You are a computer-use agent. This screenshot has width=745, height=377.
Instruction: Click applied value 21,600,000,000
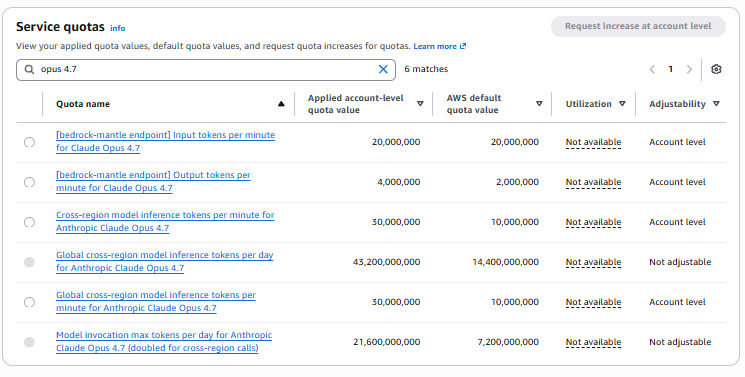(386, 342)
